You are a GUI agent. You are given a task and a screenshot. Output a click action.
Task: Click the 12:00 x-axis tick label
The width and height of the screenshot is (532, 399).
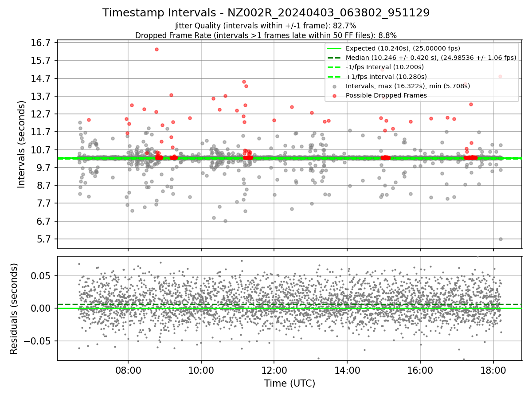point(274,370)
